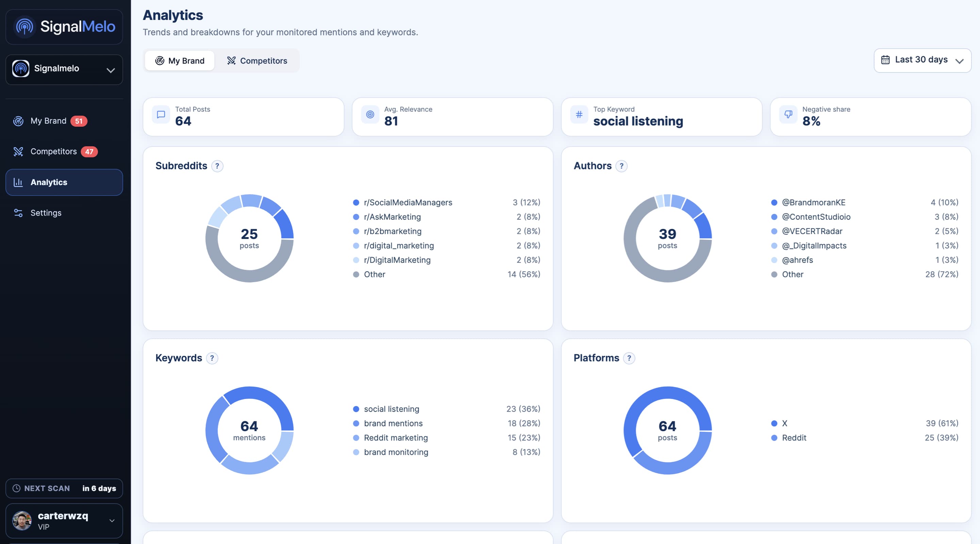Show help tooltip for Platforms
Viewport: 980px width, 544px height.
[x=629, y=358]
